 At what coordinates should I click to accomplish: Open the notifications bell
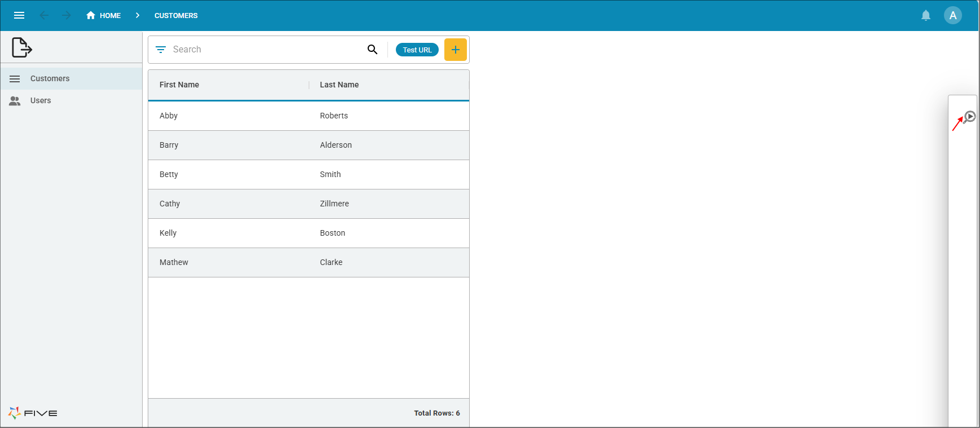click(x=926, y=15)
